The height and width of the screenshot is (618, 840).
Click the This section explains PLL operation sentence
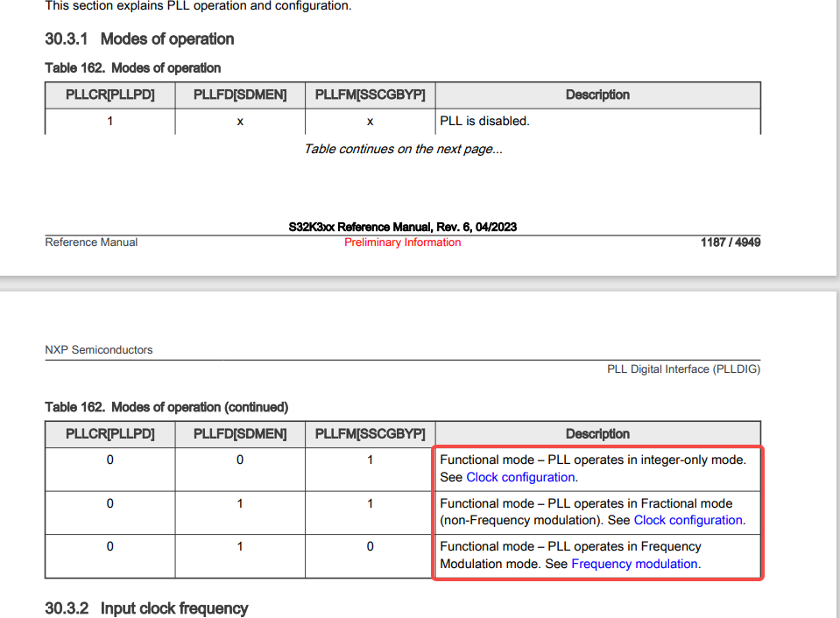(198, 6)
